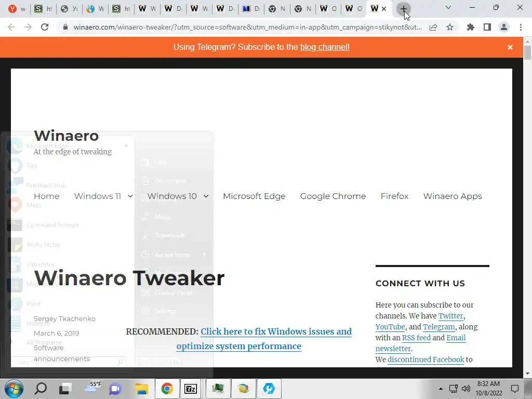View site information via the padlock icon
This screenshot has width=532, height=399.
click(x=65, y=27)
